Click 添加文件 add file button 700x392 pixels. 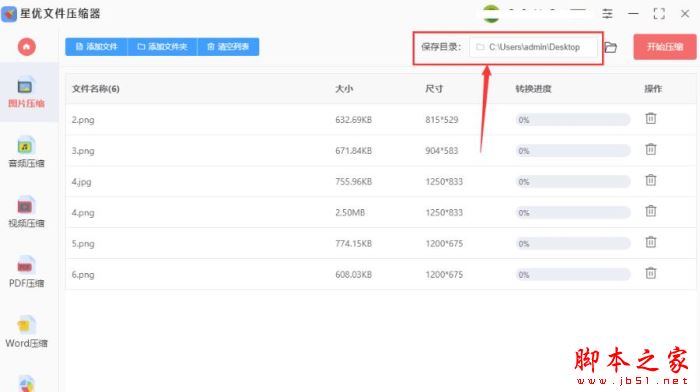point(96,46)
